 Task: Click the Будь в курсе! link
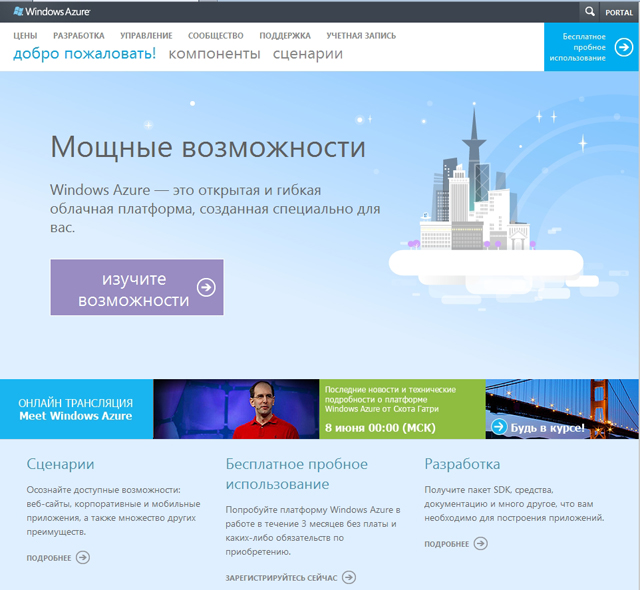click(547, 428)
